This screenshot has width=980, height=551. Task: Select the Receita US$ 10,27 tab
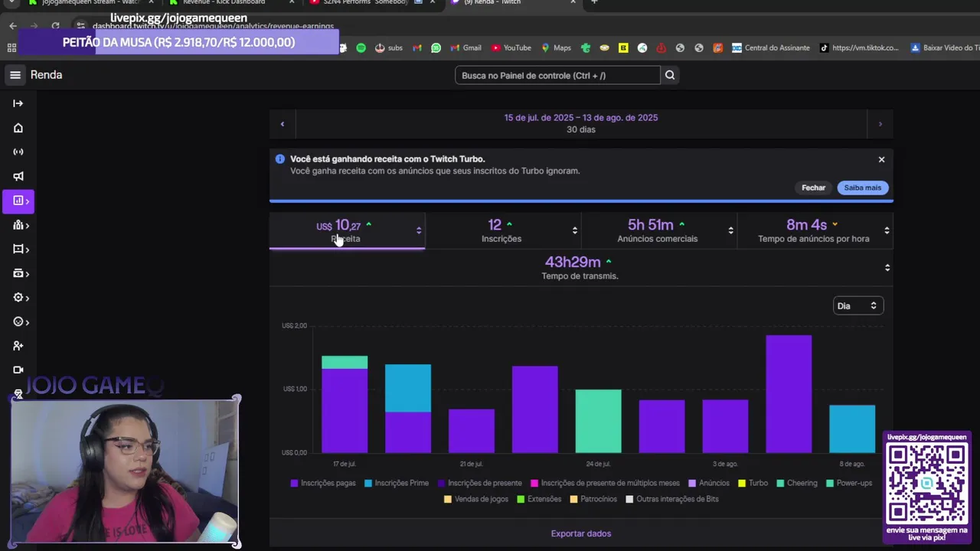click(x=347, y=230)
